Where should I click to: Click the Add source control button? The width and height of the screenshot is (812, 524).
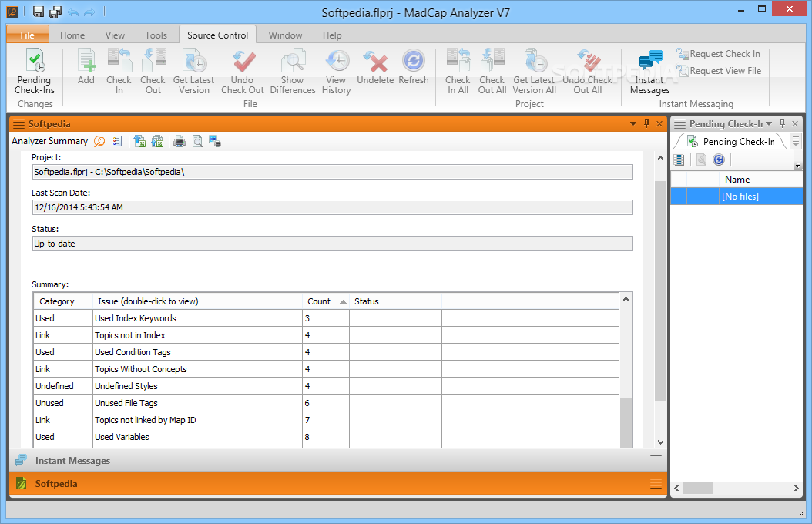click(x=86, y=67)
